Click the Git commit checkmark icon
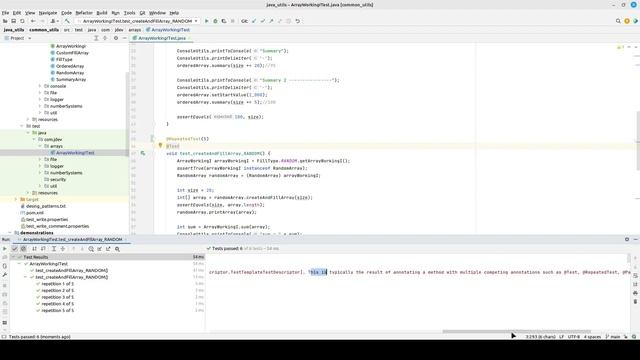 click(x=262, y=21)
